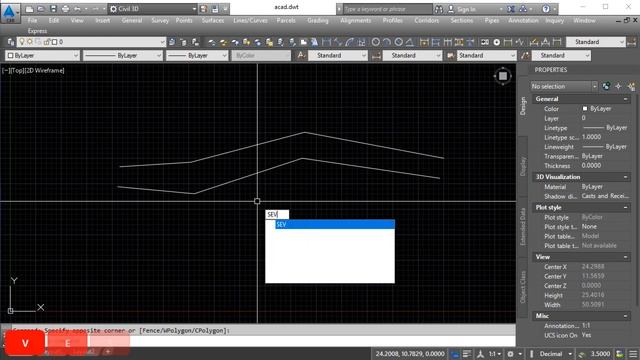Click the New drawing icon in quick access toolbar
The height and width of the screenshot is (360, 640).
point(29,9)
